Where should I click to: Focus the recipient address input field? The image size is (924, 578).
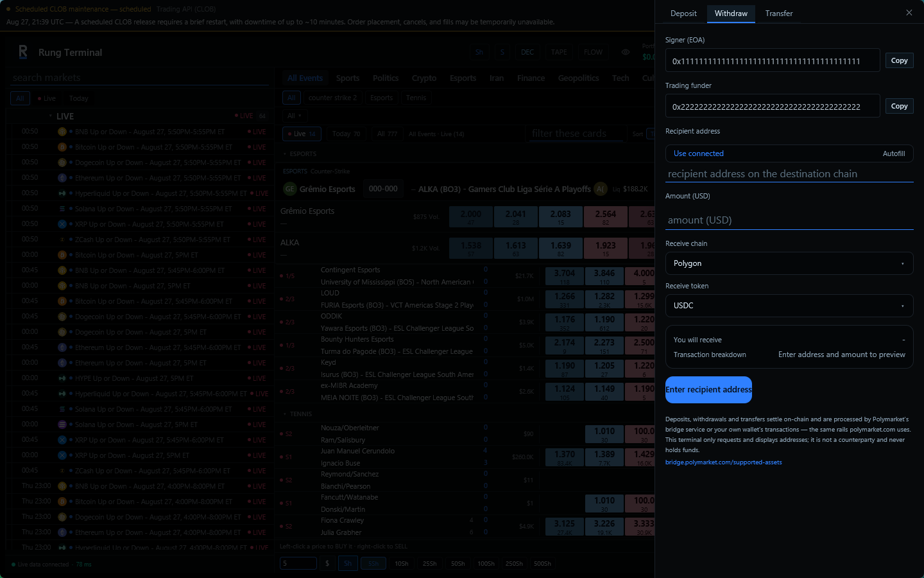(789, 174)
